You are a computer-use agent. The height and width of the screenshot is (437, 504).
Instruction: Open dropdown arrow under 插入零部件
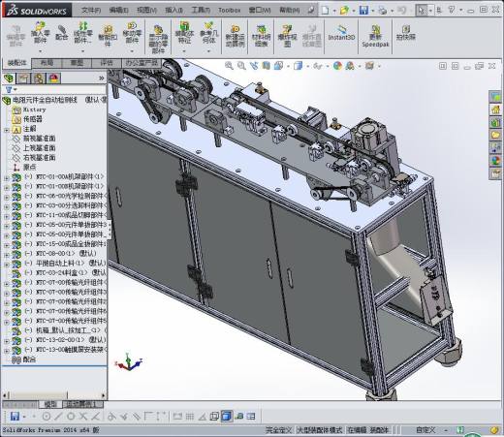coord(41,51)
